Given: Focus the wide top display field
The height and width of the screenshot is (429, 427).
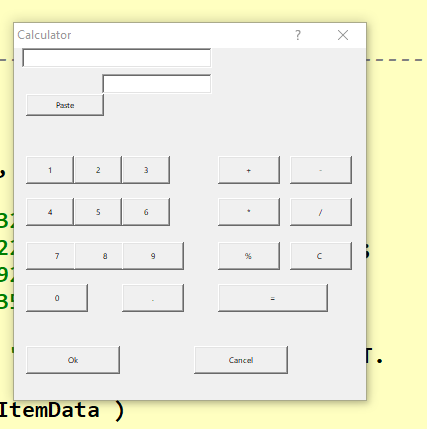Looking at the screenshot, I should [x=117, y=58].
